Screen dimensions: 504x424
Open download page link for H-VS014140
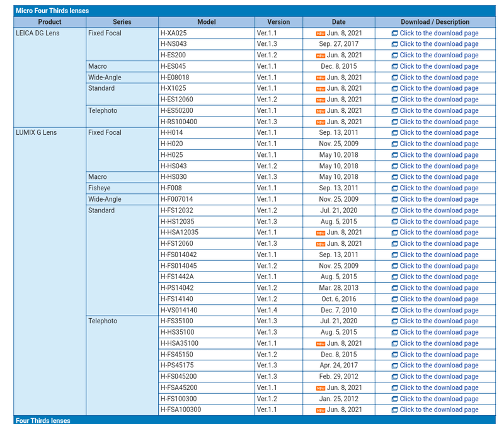(x=438, y=311)
